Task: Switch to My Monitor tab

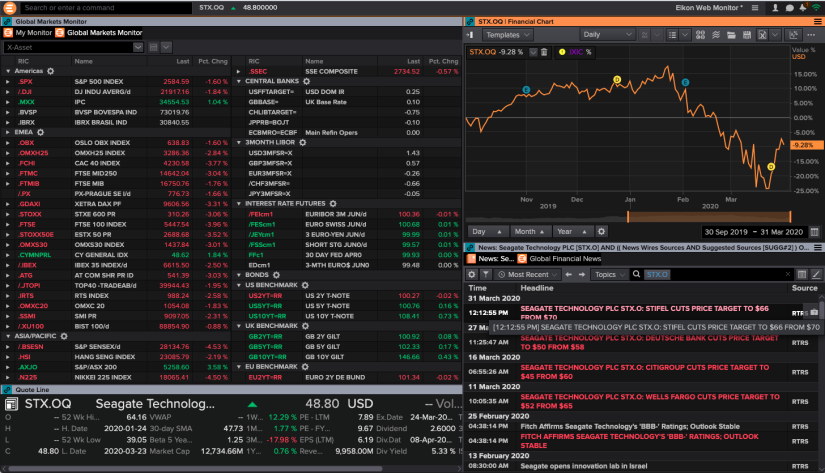Action: tap(33, 33)
